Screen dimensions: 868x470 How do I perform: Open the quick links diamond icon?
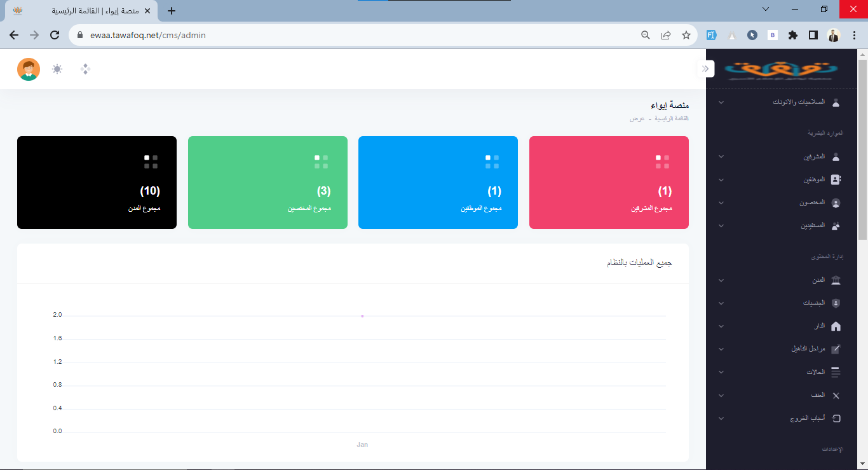click(86, 69)
